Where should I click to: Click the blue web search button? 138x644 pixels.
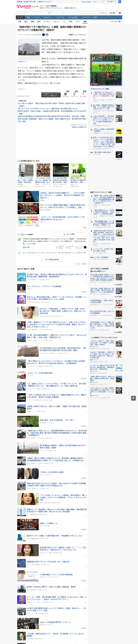120,2
